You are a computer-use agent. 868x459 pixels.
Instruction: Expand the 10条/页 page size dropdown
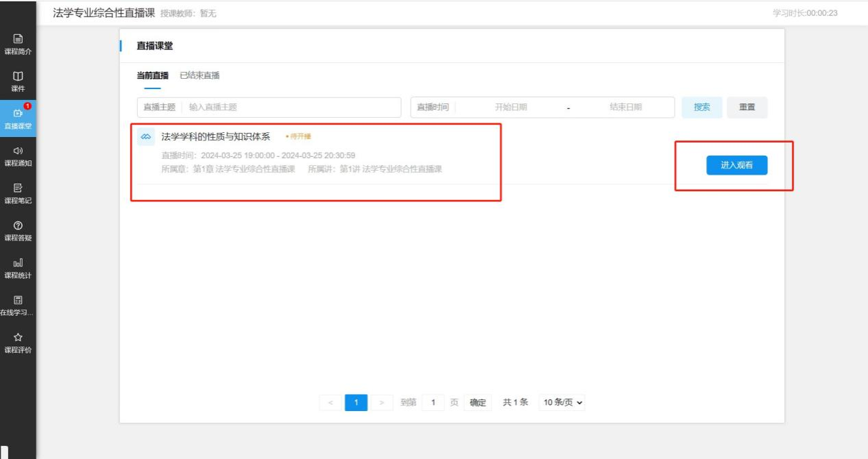coord(563,403)
